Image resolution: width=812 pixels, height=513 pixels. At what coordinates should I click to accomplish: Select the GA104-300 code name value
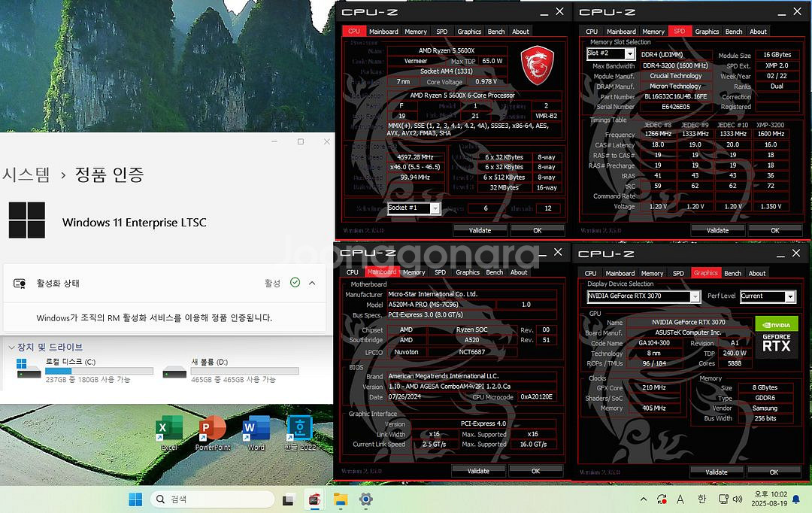(x=654, y=343)
